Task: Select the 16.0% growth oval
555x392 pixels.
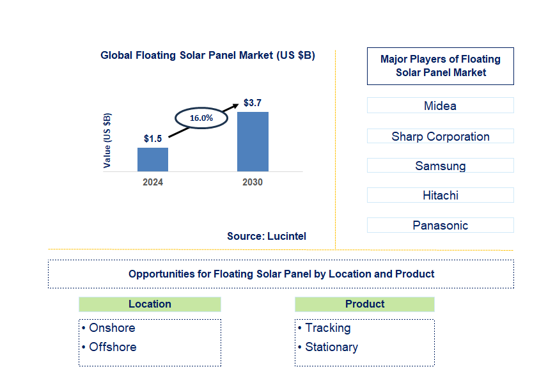Action: click(201, 118)
